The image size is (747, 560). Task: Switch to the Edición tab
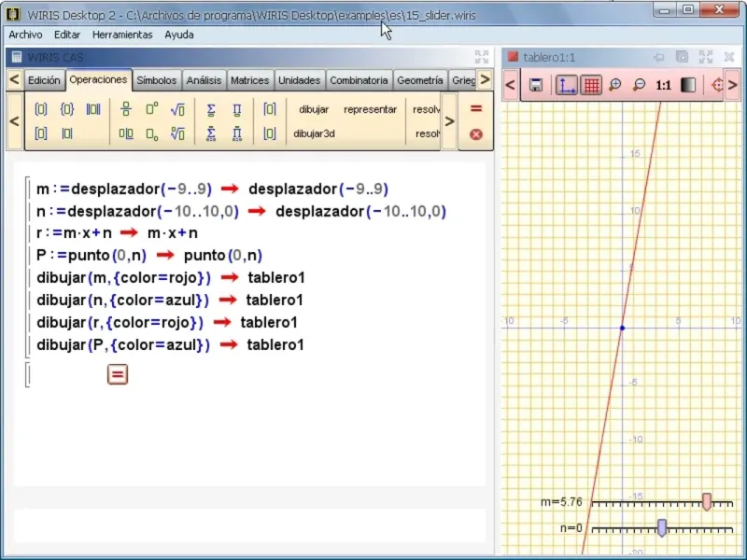tap(44, 80)
